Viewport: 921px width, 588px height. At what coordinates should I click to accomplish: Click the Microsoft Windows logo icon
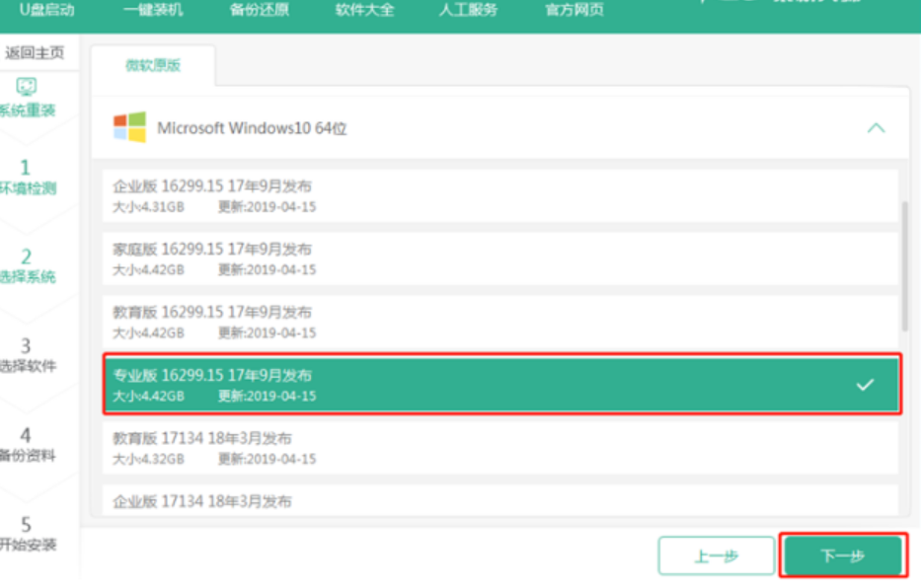point(130,127)
